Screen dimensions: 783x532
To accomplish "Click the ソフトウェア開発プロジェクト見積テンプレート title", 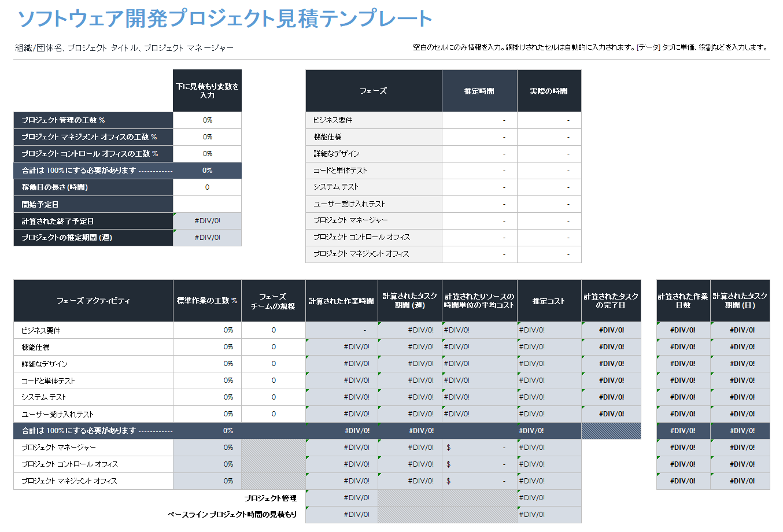I will coord(225,19).
